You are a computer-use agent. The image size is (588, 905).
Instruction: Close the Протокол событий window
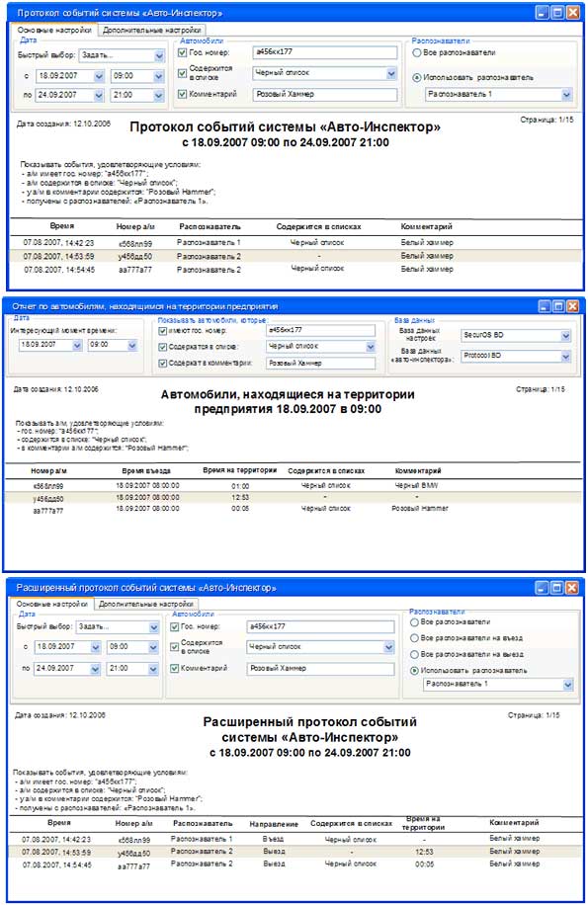coord(572,13)
